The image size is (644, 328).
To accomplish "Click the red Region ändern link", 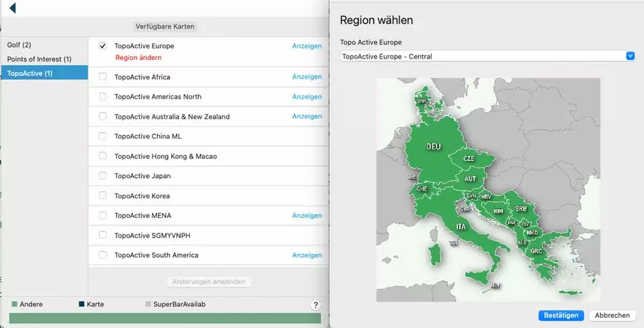I will pyautogui.click(x=138, y=57).
